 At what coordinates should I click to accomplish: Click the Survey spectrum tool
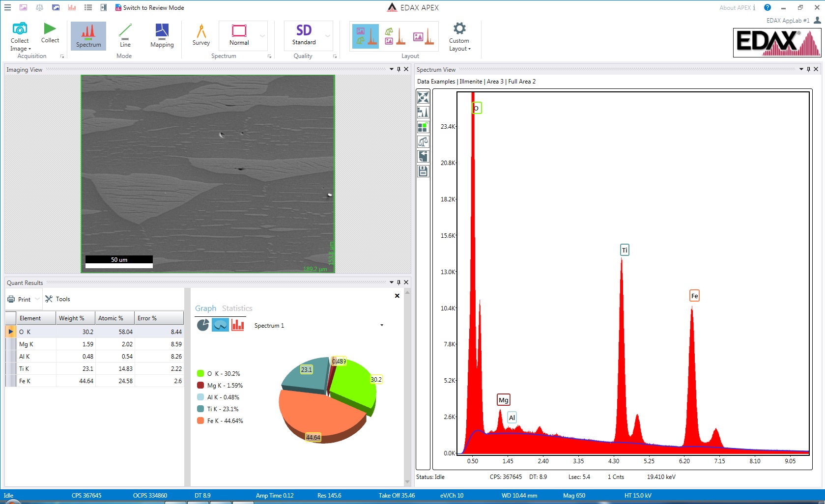point(201,32)
